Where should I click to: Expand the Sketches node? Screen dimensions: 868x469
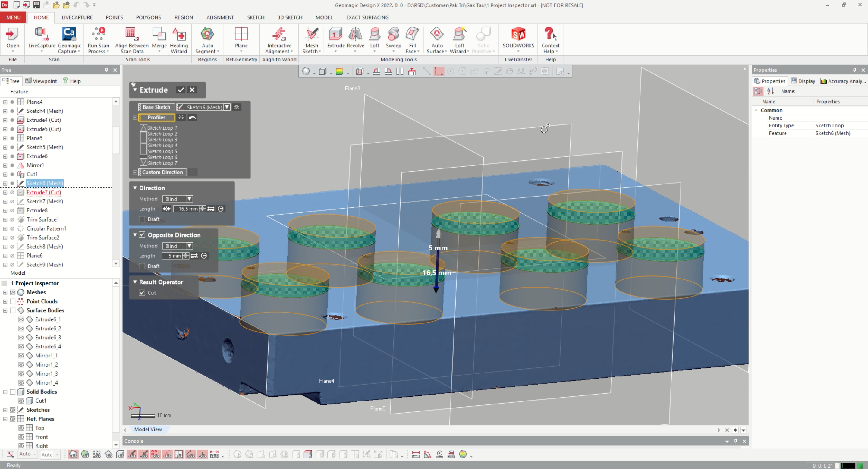pyautogui.click(x=5, y=410)
